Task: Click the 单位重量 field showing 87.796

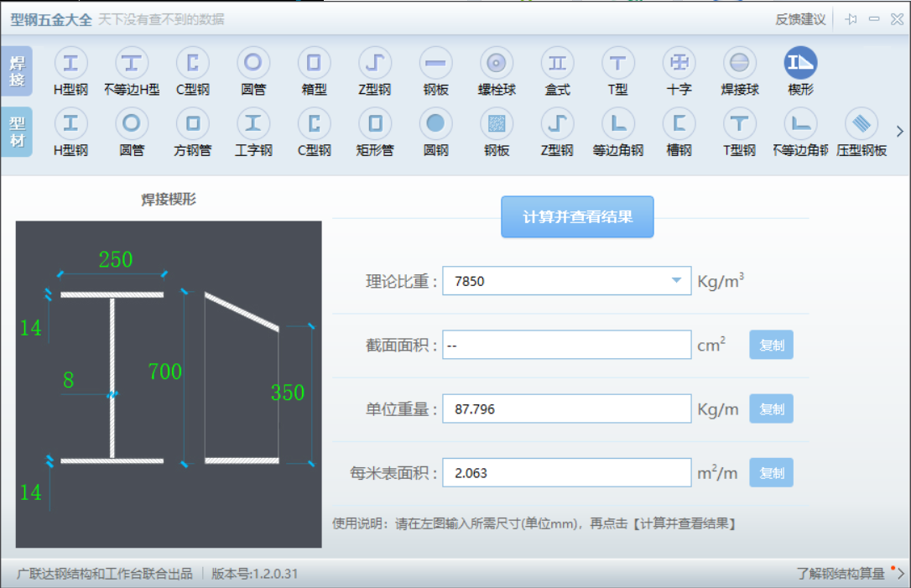Action: (566, 408)
